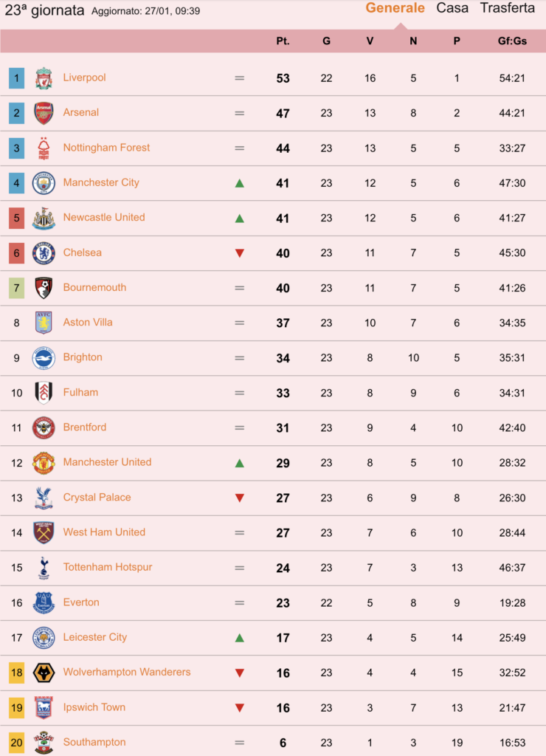Click the Gf:Gs column header
The width and height of the screenshot is (546, 756).
point(512,41)
